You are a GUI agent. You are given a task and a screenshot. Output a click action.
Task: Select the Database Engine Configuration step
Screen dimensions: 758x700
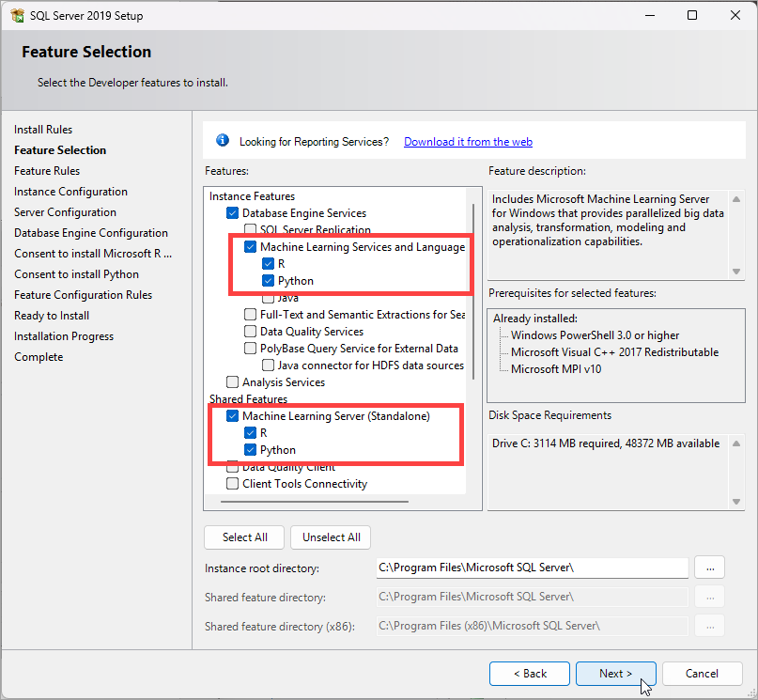point(91,233)
